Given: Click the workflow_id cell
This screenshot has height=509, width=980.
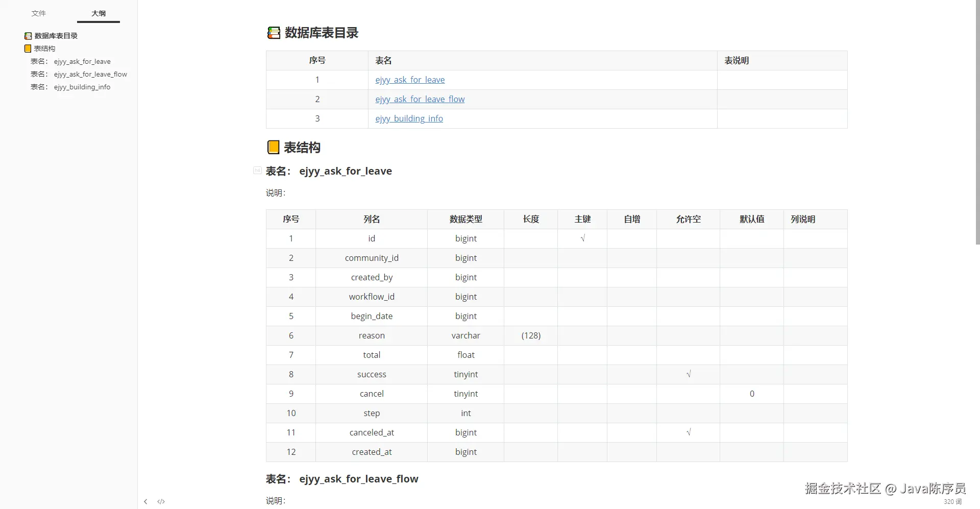Looking at the screenshot, I should pyautogui.click(x=372, y=297).
